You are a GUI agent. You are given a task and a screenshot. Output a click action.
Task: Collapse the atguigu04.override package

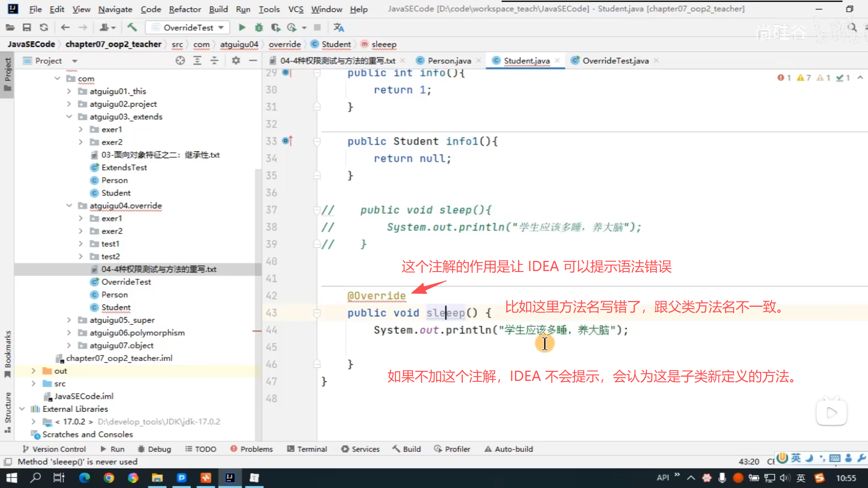tap(69, 206)
